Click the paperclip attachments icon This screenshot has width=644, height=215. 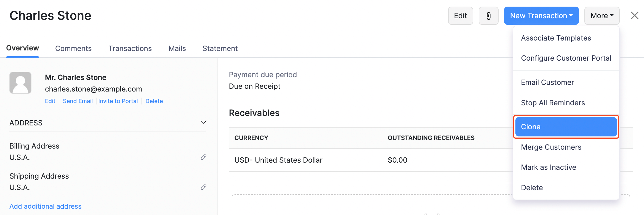[488, 16]
